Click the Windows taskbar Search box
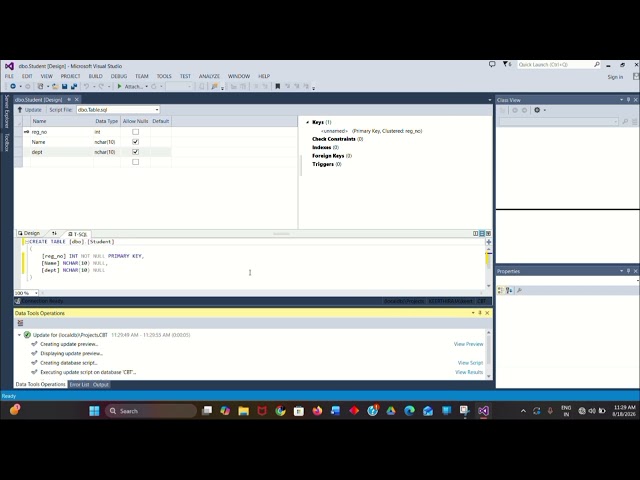The height and width of the screenshot is (480, 640). click(151, 411)
